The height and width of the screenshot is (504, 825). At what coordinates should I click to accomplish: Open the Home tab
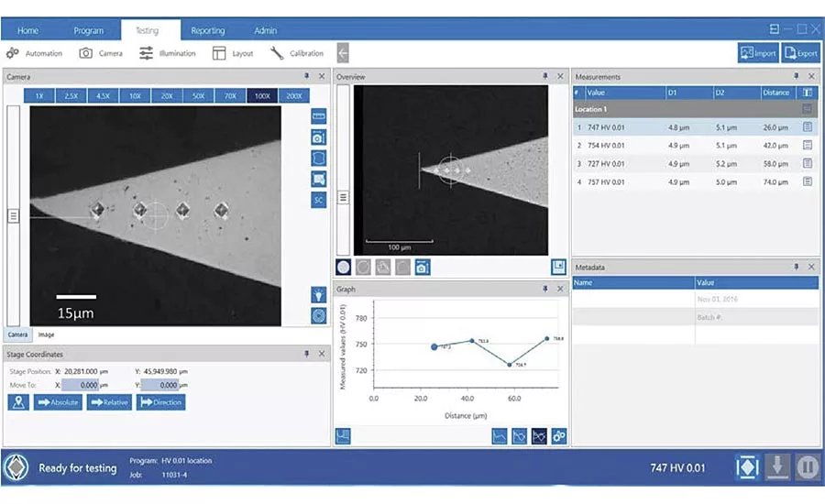point(27,30)
